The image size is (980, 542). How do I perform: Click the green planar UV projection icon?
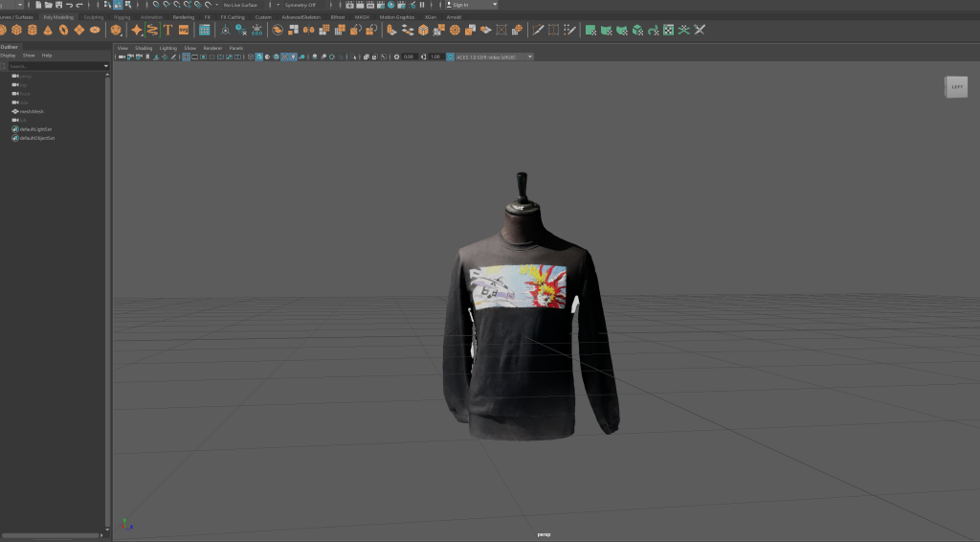point(590,30)
